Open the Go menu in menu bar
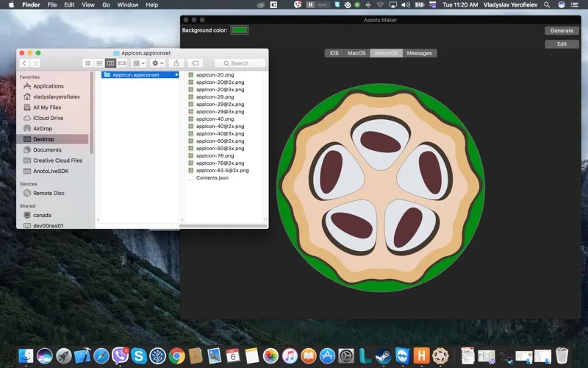The image size is (588, 368). [106, 4]
